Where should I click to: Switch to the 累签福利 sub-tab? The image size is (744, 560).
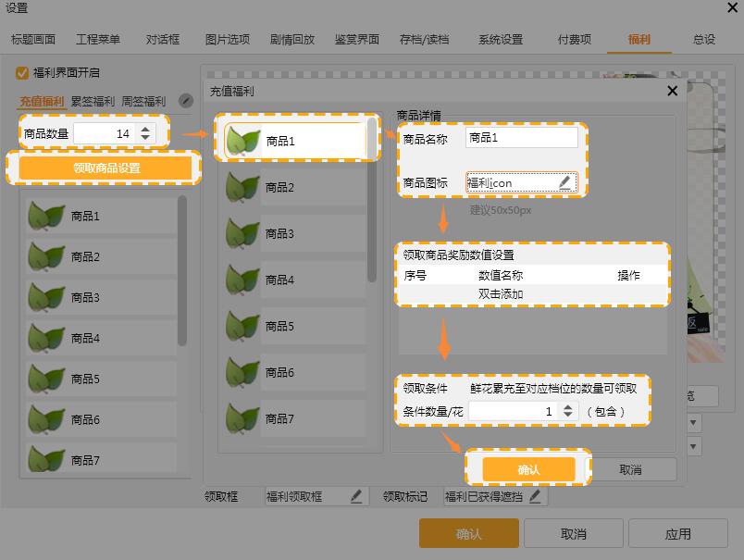pos(93,102)
